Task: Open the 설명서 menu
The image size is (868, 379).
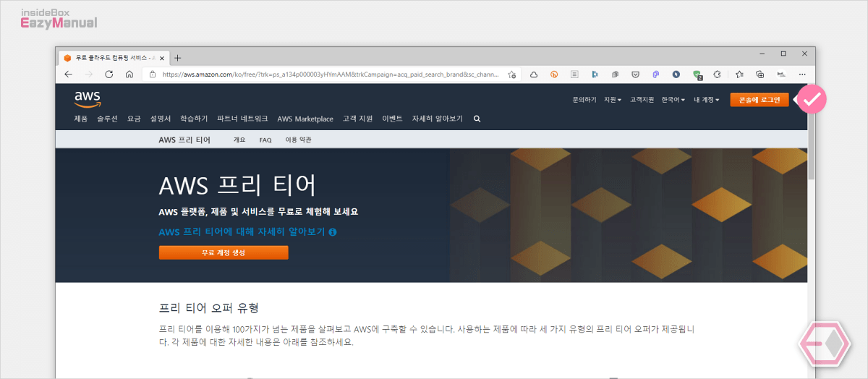Action: (161, 119)
